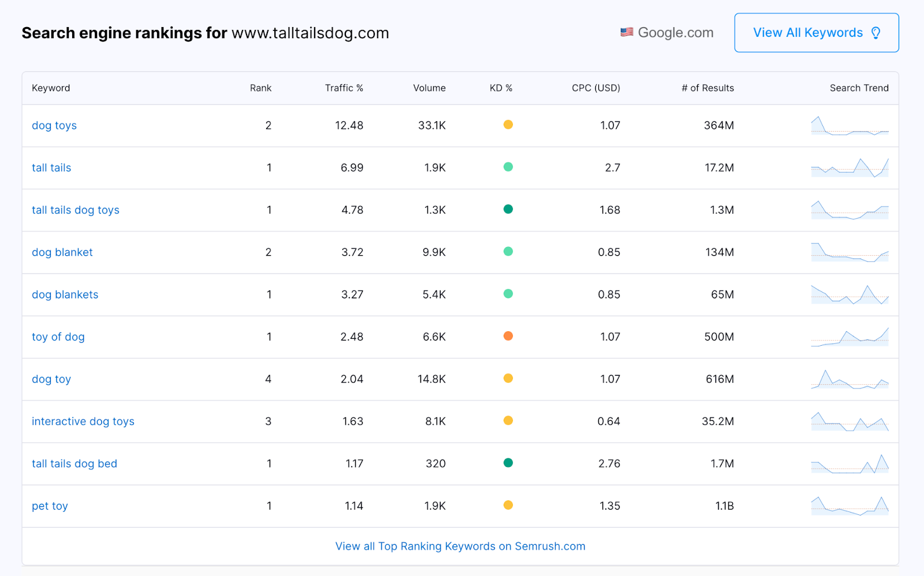924x576 pixels.
Task: Click the US flag icon beside Google.com
Action: tap(627, 32)
